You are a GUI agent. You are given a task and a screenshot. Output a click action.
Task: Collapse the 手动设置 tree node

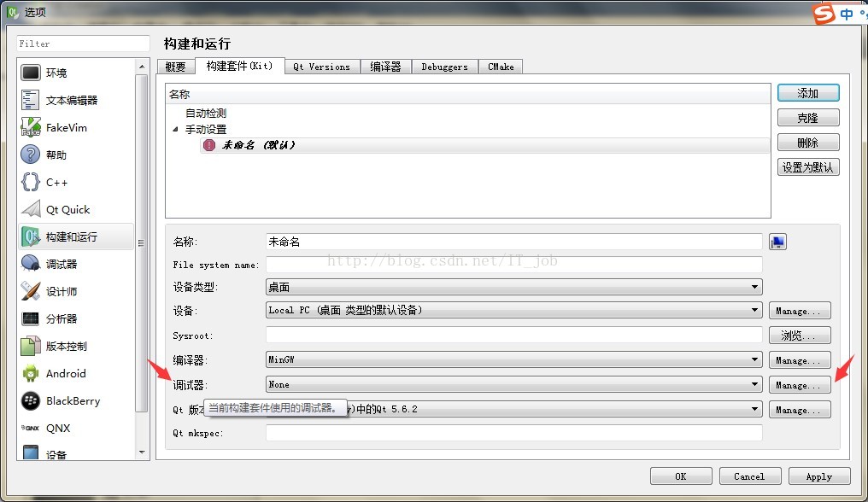175,130
